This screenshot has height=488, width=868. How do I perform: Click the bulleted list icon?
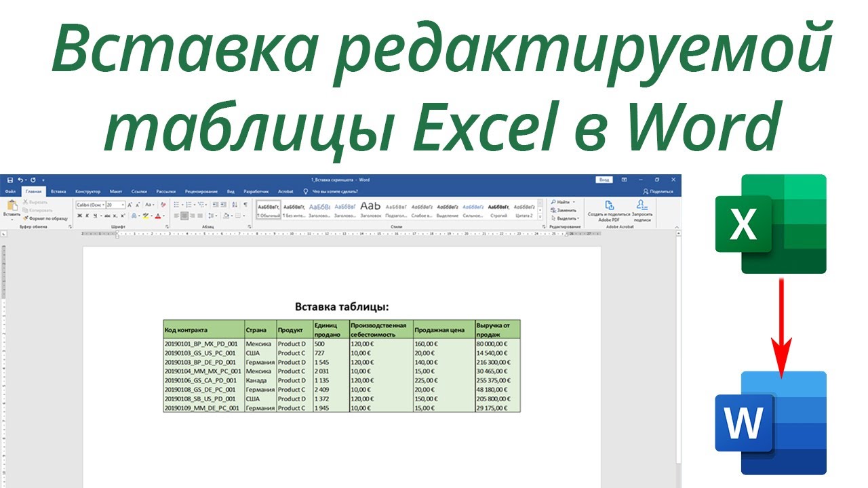click(177, 205)
